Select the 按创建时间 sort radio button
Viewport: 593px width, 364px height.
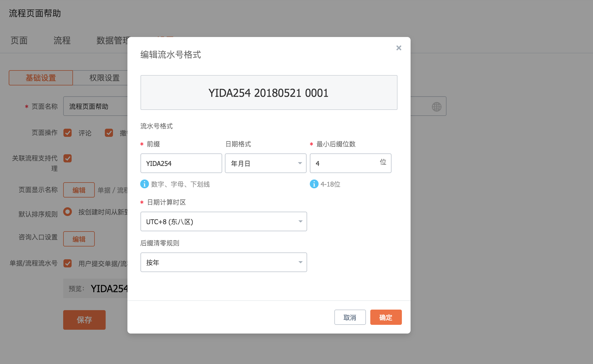[x=68, y=212]
